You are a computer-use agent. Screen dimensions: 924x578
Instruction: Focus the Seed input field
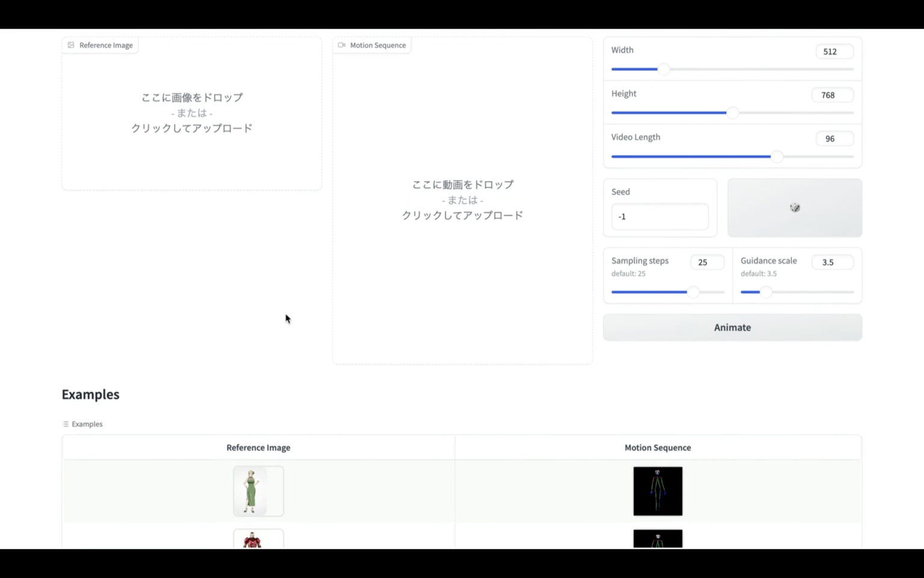(660, 217)
